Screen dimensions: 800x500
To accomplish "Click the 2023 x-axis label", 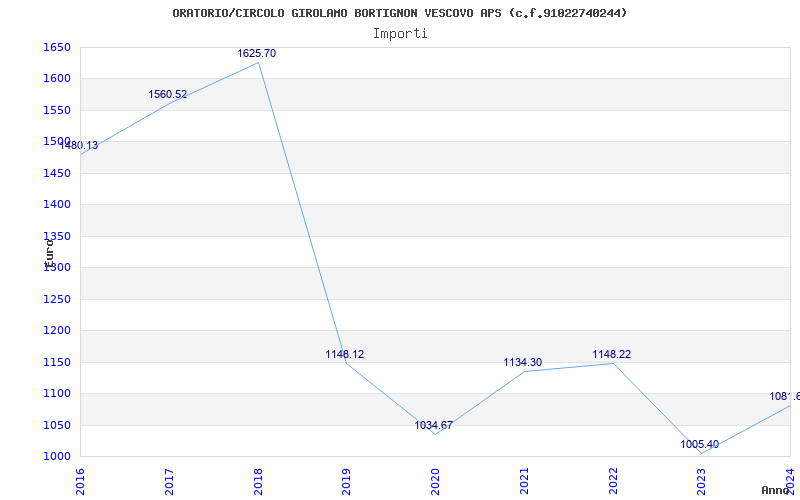I will [702, 481].
